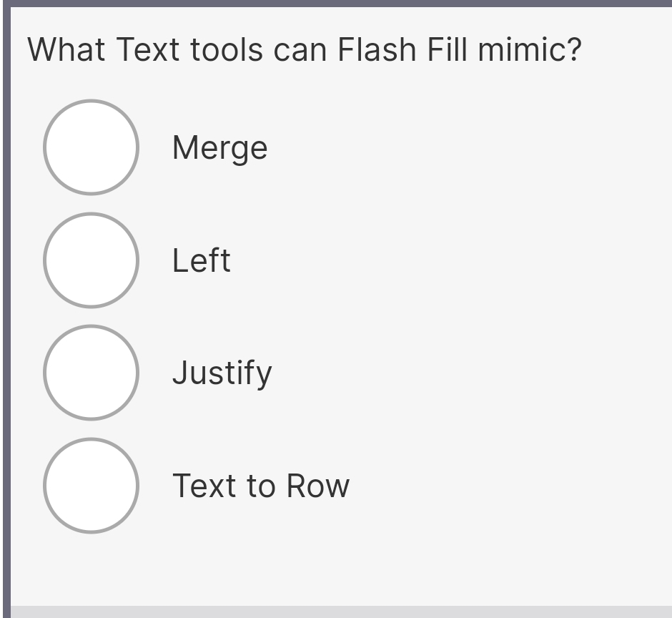Click the Text to Row answer label
The width and height of the screenshot is (672, 618).
261,485
